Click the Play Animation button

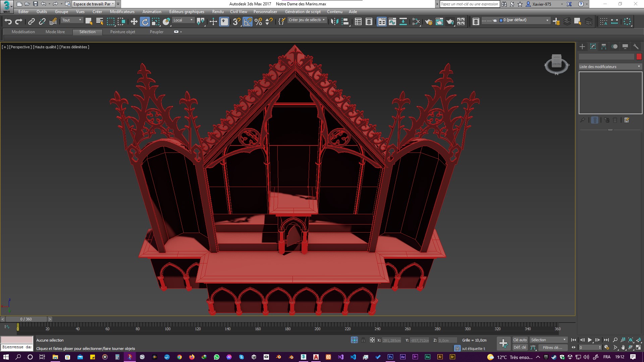(590, 340)
